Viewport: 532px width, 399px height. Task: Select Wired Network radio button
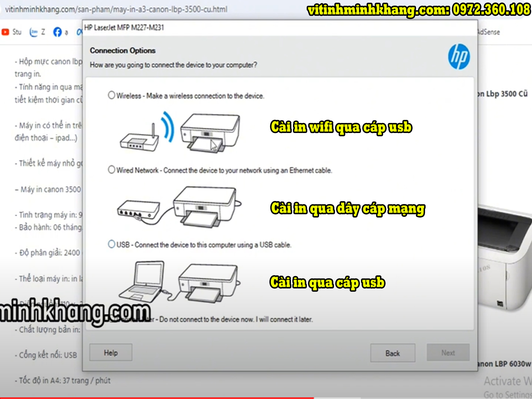click(x=111, y=170)
